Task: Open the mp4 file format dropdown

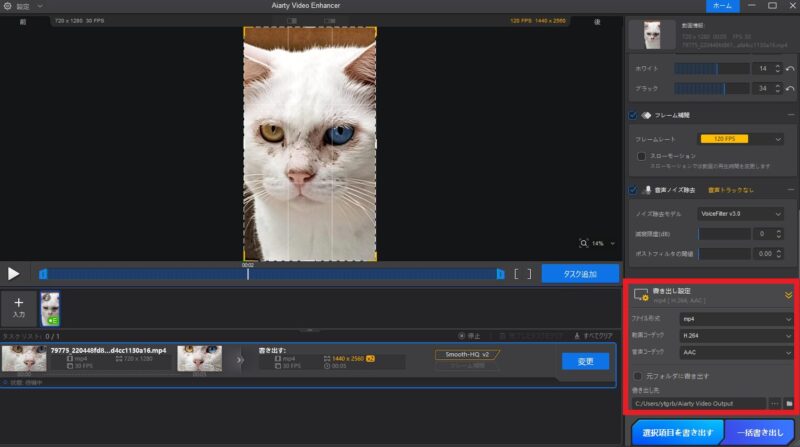Action: click(x=736, y=319)
